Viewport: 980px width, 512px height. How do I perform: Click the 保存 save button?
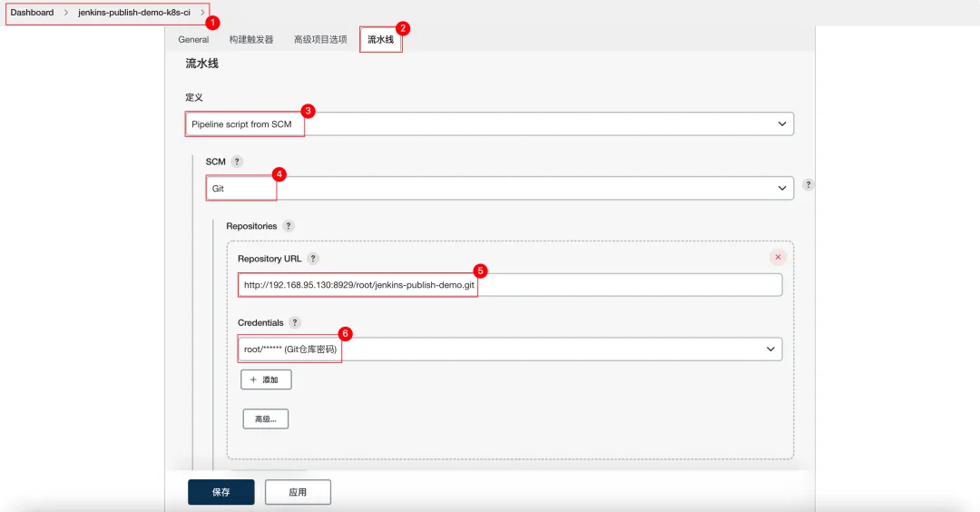click(221, 492)
